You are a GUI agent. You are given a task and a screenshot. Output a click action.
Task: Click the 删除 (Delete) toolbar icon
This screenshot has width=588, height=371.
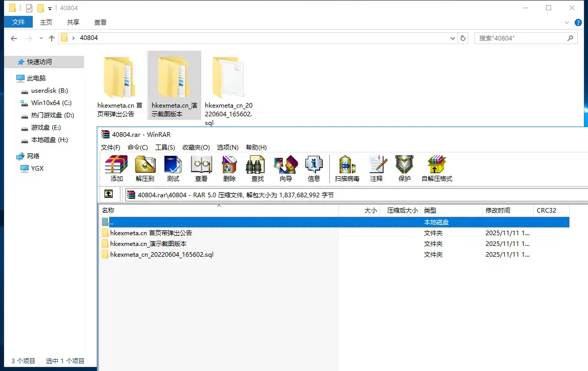click(229, 168)
